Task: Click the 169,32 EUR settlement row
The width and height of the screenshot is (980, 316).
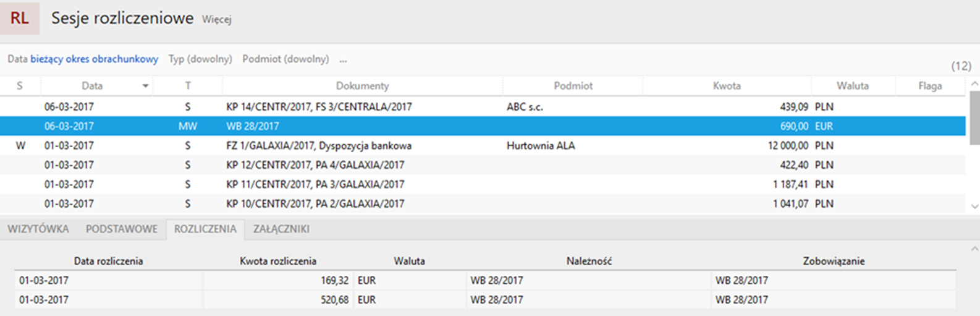Action: (485, 281)
